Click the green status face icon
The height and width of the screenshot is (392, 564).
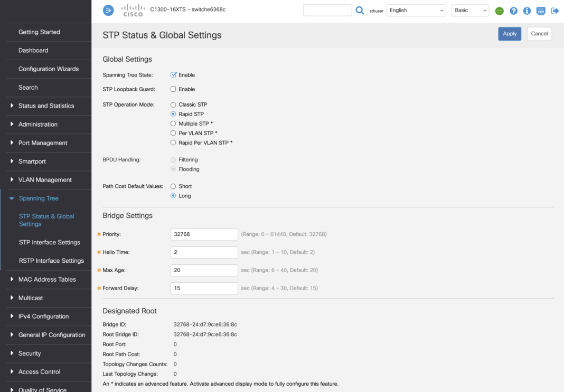pyautogui.click(x=499, y=11)
